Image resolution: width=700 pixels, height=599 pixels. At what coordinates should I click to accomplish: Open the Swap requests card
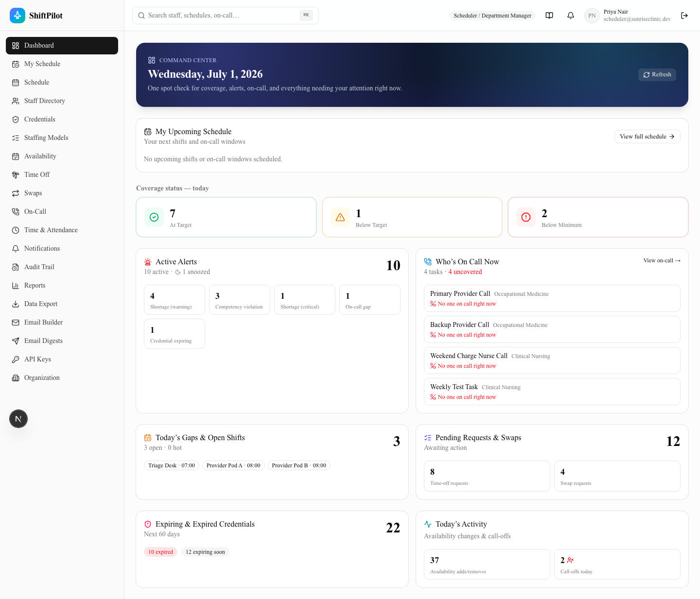[617, 476]
